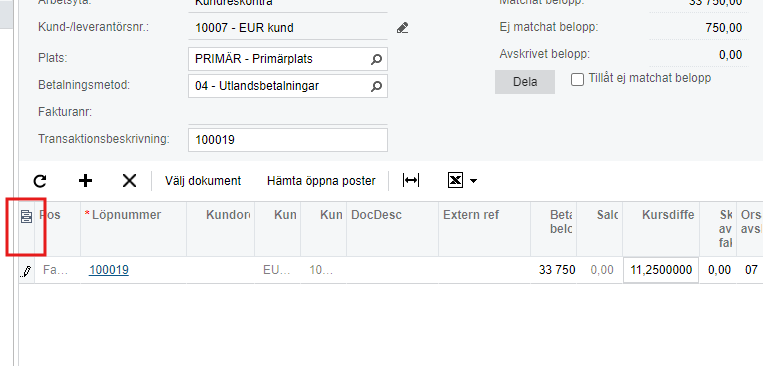Click the row notes icon in grid header
The image size is (763, 366).
click(x=26, y=217)
